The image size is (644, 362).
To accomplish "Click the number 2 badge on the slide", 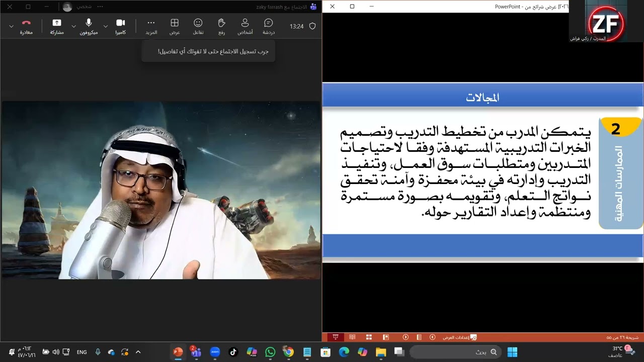I will (615, 129).
